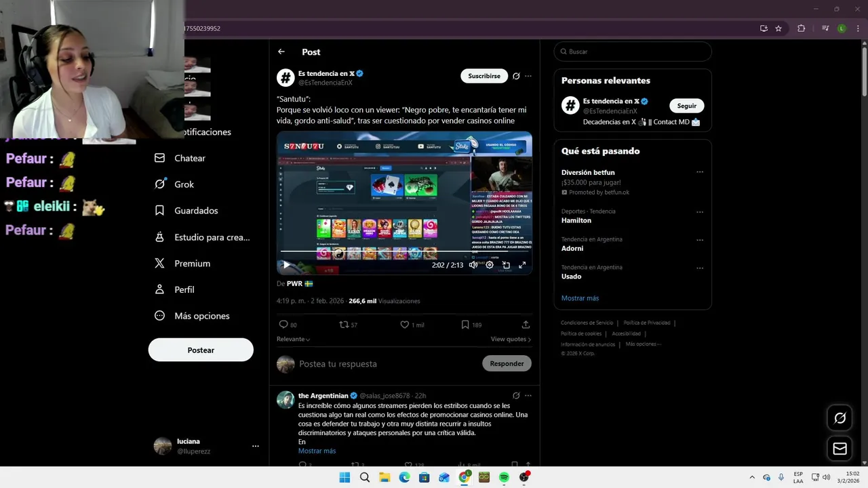Image resolution: width=868 pixels, height=488 pixels.
Task: Open the Relevante sort dropdown
Action: 294,339
